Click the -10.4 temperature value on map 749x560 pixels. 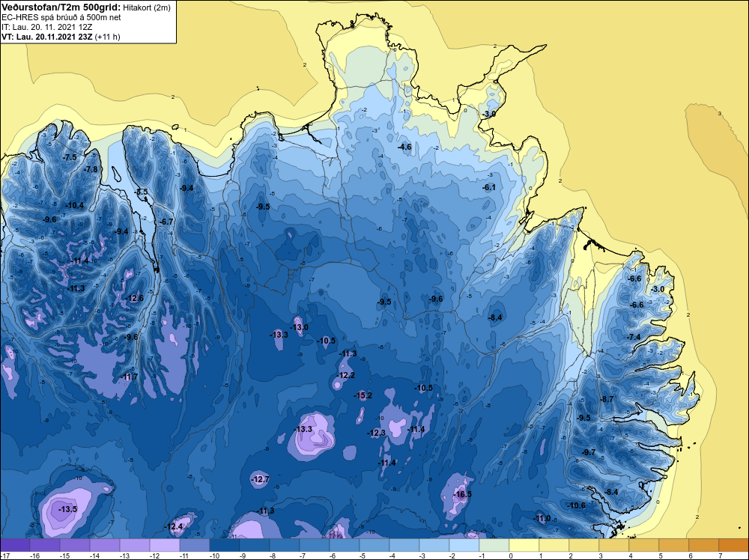[x=74, y=206]
